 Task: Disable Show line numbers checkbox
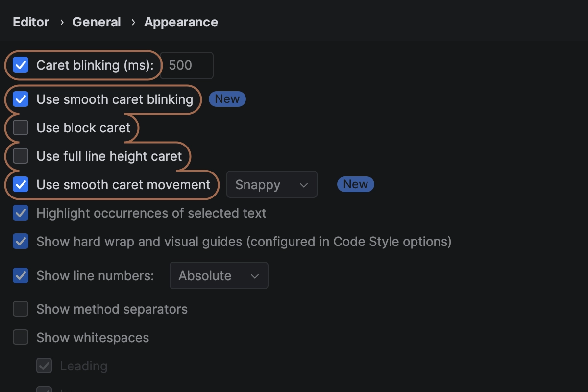[x=21, y=275]
